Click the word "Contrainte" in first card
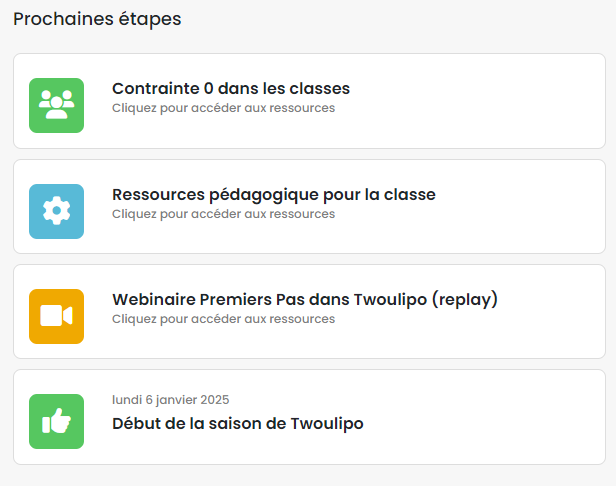The image size is (616, 486). tap(156, 88)
